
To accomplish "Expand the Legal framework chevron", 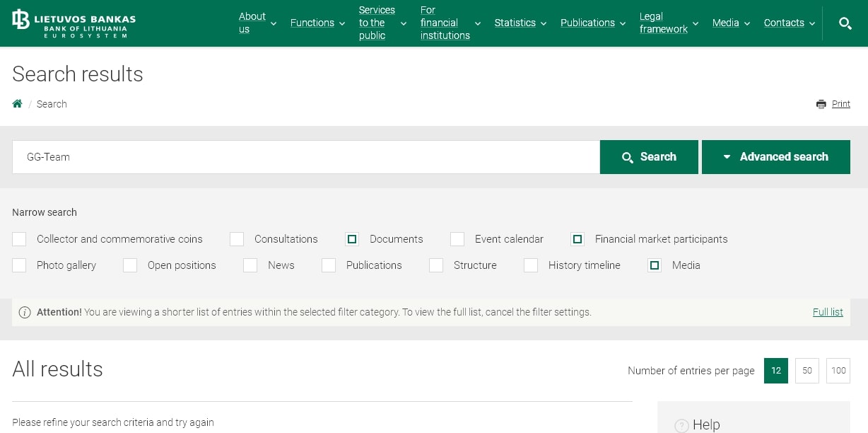I will 696,23.
